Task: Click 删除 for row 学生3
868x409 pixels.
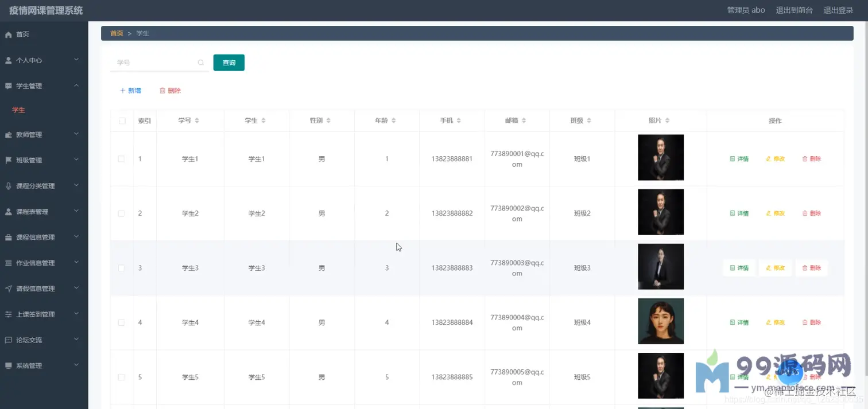Action: (x=811, y=268)
